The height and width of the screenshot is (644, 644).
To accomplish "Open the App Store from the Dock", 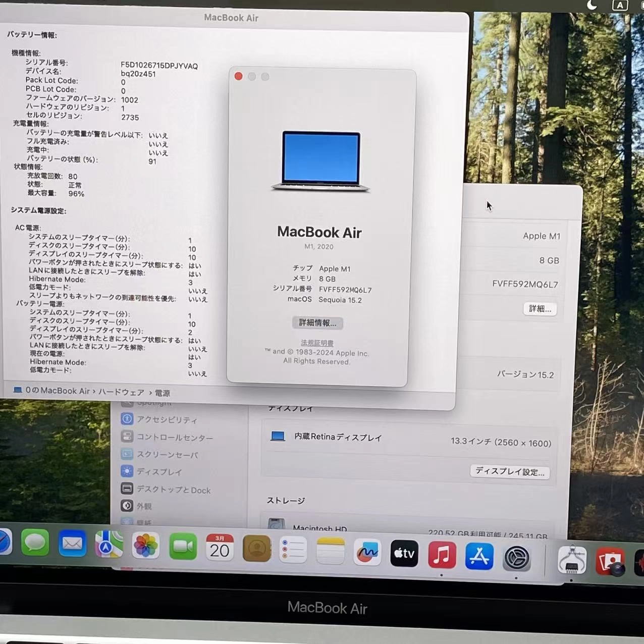I will (478, 555).
